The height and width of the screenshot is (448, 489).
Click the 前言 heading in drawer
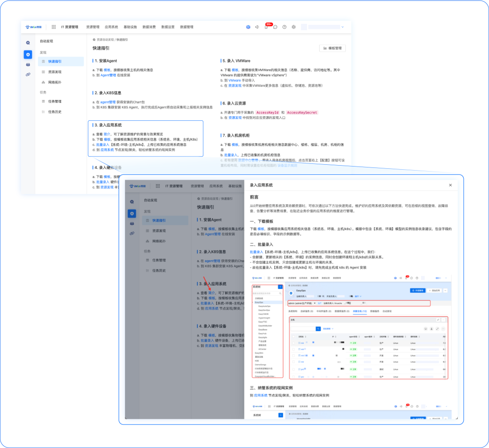(254, 197)
